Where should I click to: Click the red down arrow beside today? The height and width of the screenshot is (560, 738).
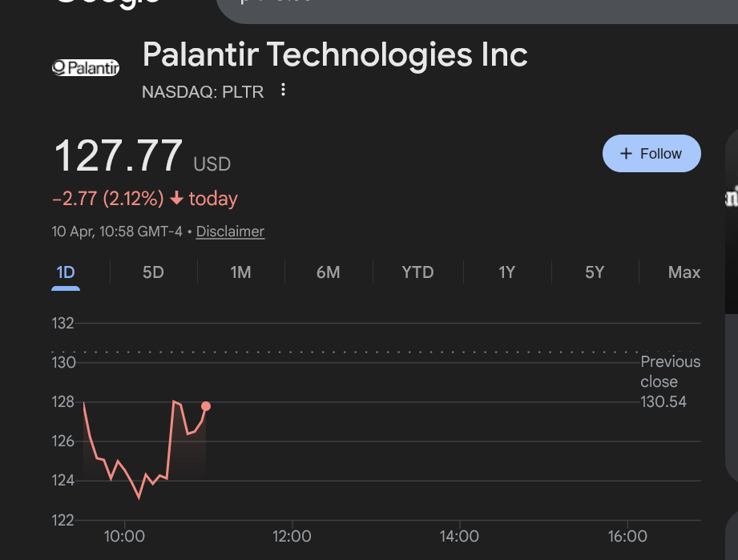point(177,199)
